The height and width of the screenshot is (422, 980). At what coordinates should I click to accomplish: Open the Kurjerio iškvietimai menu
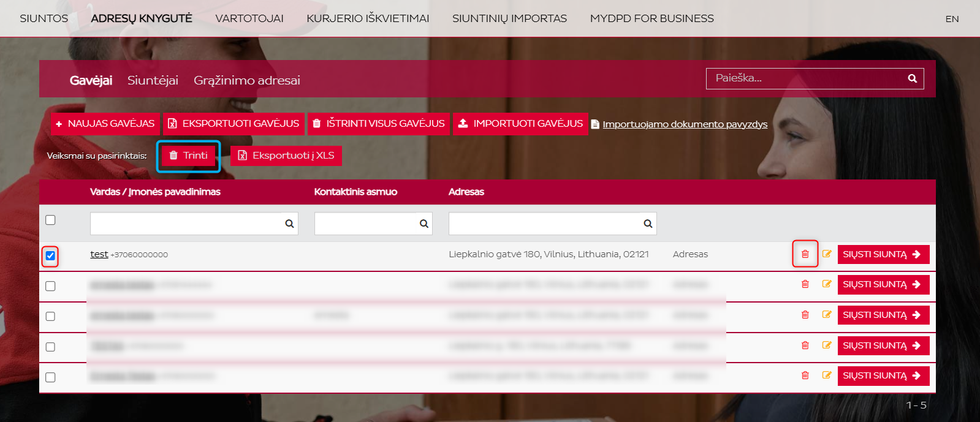[x=368, y=18]
